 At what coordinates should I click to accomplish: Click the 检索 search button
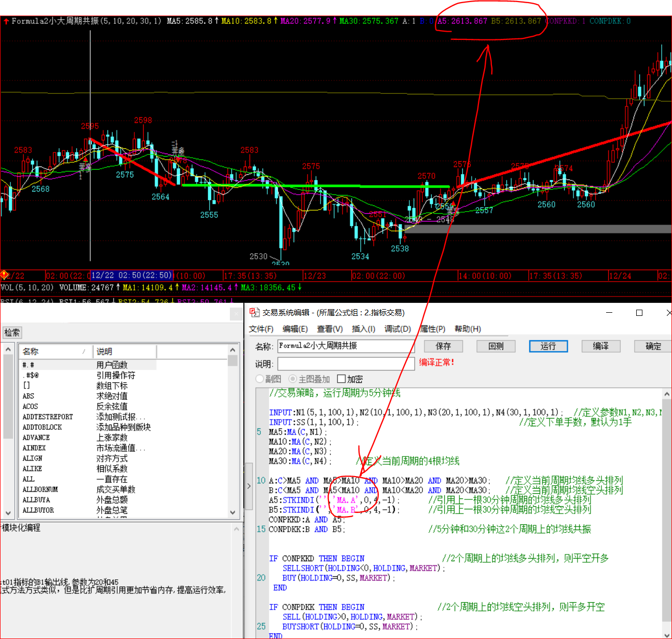coord(12,332)
